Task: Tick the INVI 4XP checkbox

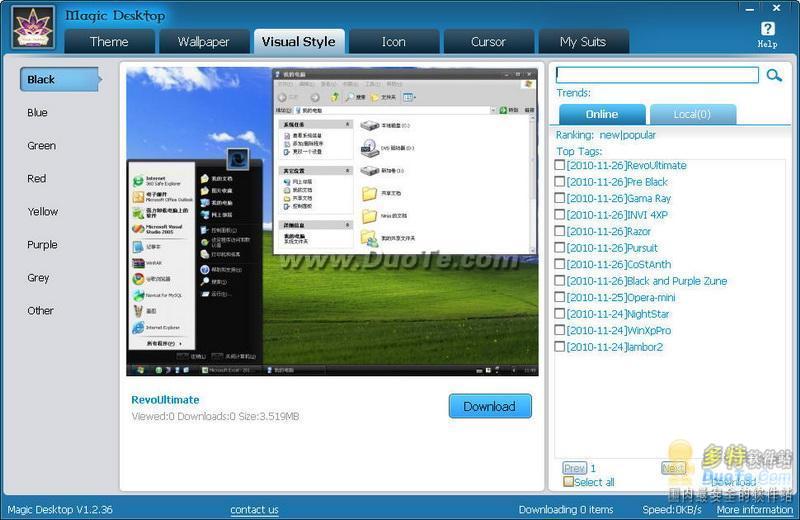Action: (560, 214)
